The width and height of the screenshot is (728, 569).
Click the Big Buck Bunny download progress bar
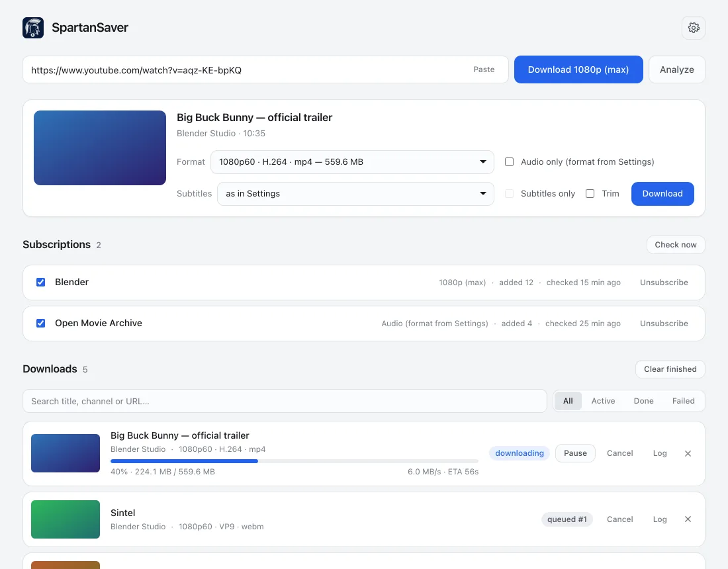(x=295, y=461)
